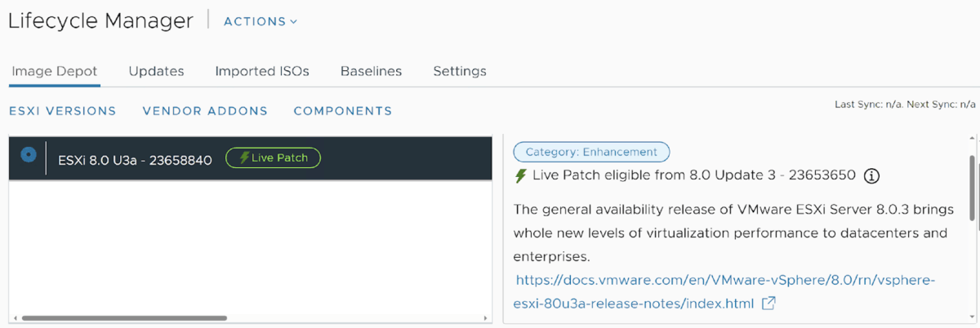Click the Category: Enhancement tag

pos(591,152)
